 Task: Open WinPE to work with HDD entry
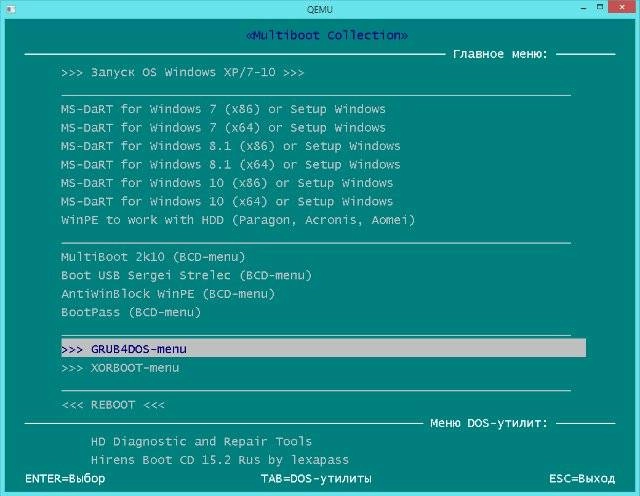[x=238, y=220]
